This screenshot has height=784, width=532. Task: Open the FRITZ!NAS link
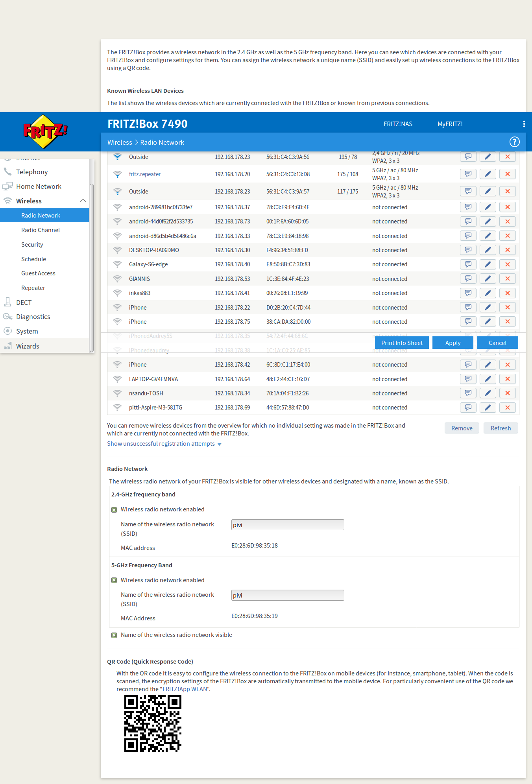coord(398,124)
